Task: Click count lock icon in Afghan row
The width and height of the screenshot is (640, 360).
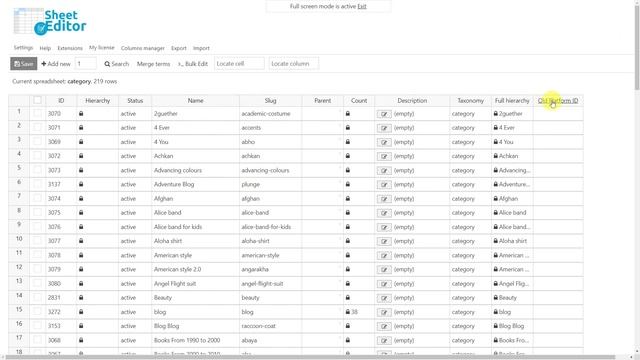Action: click(x=348, y=198)
